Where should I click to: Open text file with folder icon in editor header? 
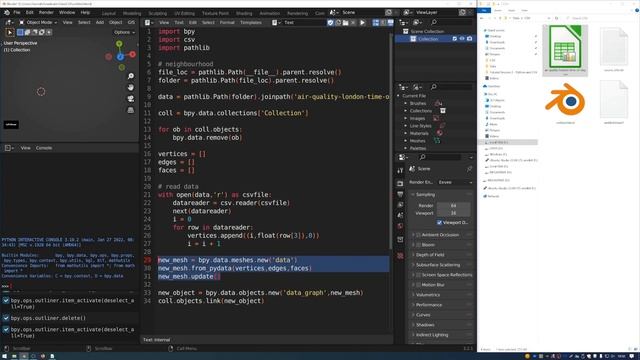click(346, 22)
